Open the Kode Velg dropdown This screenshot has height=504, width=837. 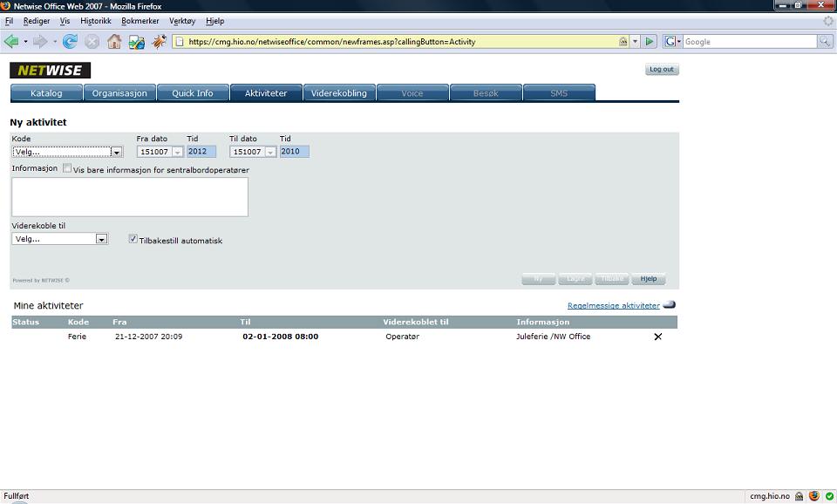point(67,152)
